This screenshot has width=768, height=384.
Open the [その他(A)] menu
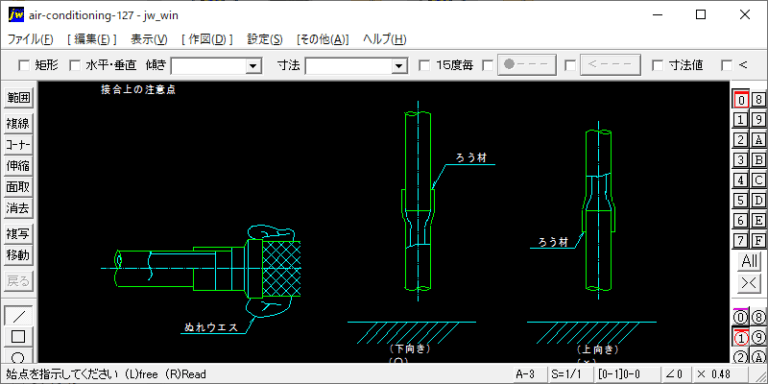click(x=323, y=40)
